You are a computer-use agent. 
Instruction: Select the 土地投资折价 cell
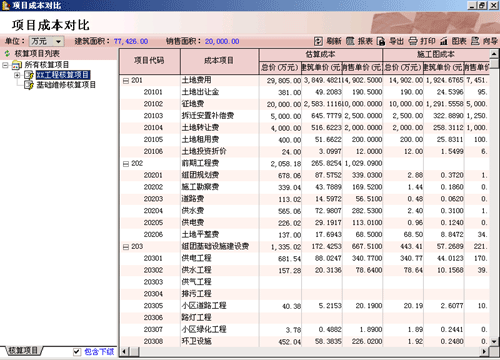click(x=220, y=151)
